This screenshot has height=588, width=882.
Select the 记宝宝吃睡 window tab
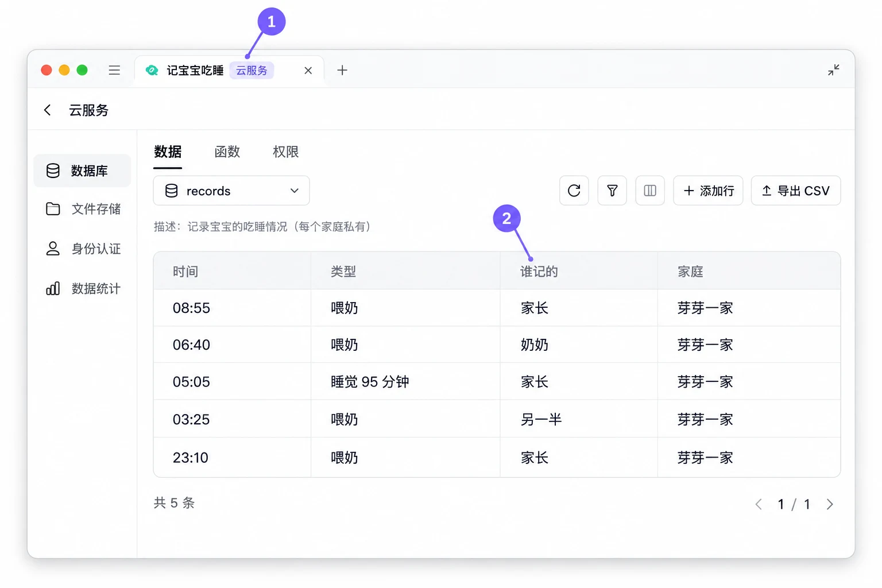pyautogui.click(x=229, y=71)
